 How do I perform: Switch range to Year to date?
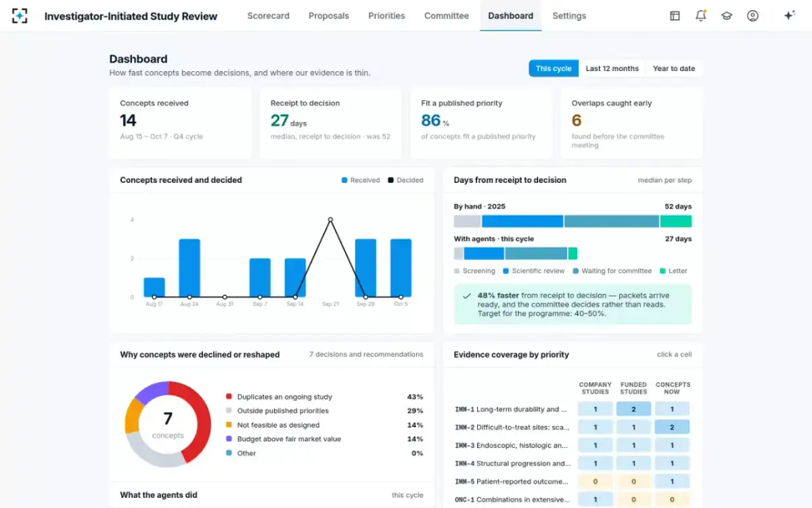tap(674, 68)
